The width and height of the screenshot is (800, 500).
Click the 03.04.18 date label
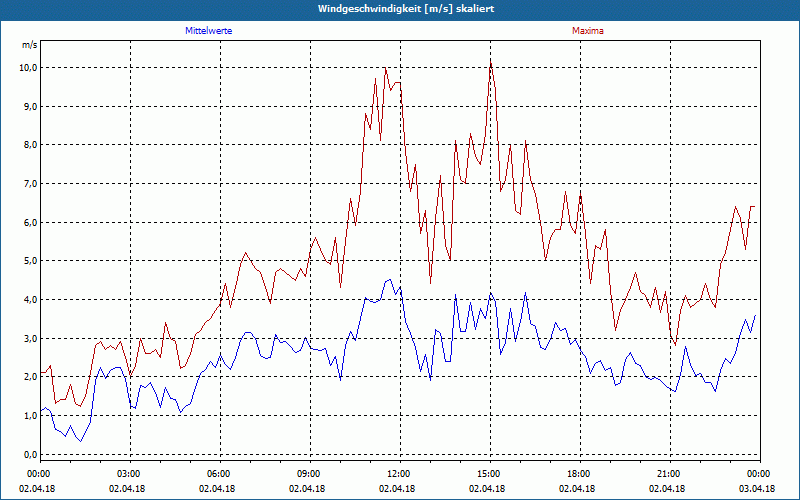pyautogui.click(x=757, y=488)
